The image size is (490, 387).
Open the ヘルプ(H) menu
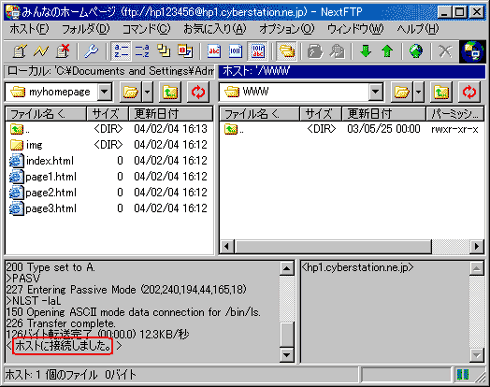[x=417, y=29]
